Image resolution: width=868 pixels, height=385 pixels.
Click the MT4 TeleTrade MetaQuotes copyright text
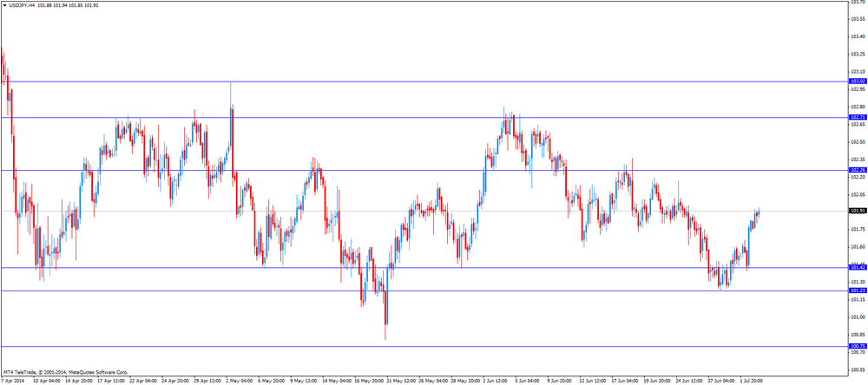pos(65,372)
